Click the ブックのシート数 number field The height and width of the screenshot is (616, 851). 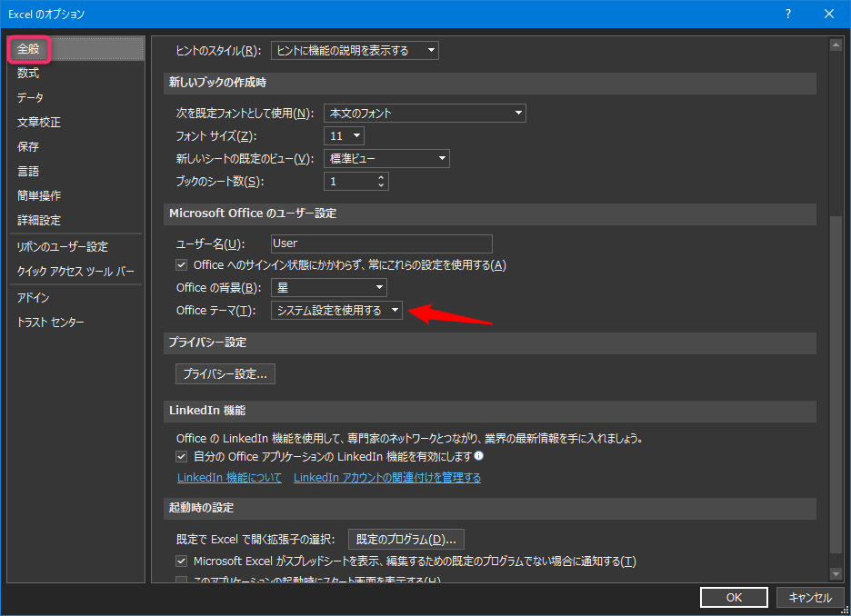(x=350, y=181)
